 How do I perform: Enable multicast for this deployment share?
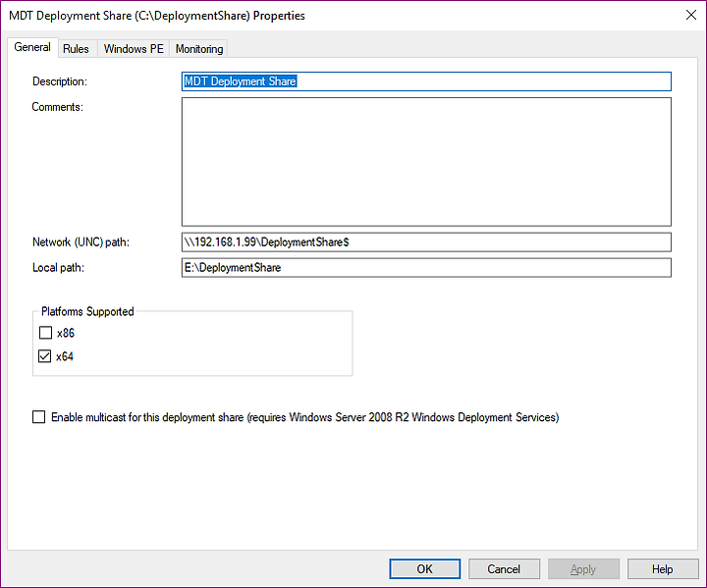[38, 416]
